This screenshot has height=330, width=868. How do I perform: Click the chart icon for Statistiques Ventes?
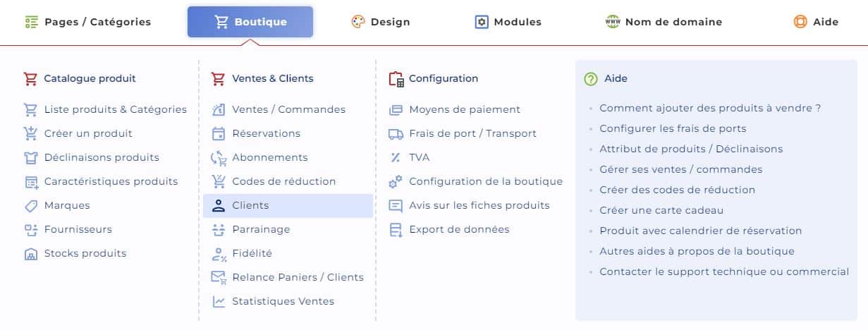[x=219, y=301]
